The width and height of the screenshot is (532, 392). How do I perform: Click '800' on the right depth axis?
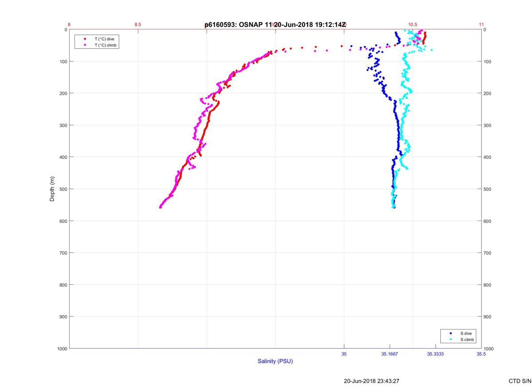(488, 285)
